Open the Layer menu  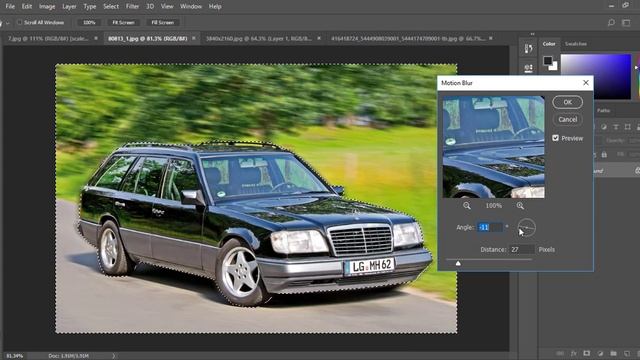(x=69, y=7)
